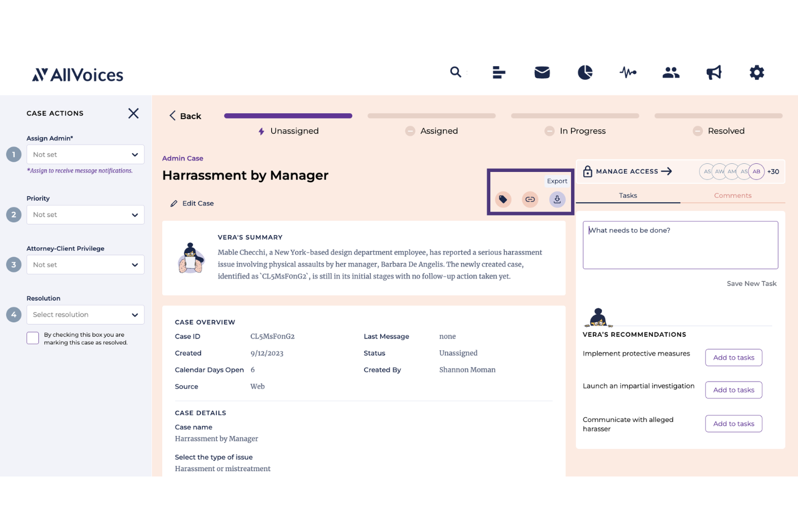View analytics via the pie chart icon
Viewport: 798px width, 532px height.
[585, 72]
